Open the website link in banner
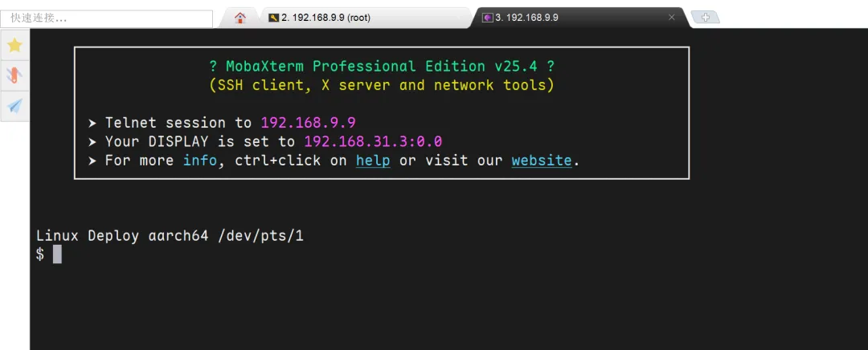868x350 pixels. click(542, 161)
